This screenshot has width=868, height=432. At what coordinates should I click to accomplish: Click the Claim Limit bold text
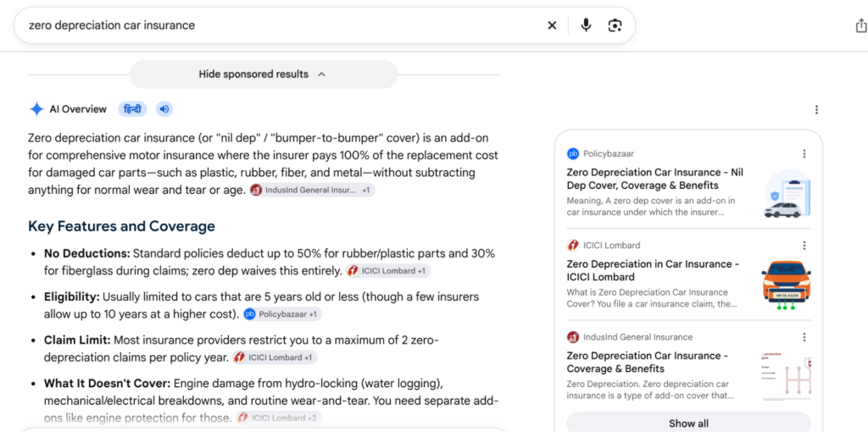(x=77, y=341)
